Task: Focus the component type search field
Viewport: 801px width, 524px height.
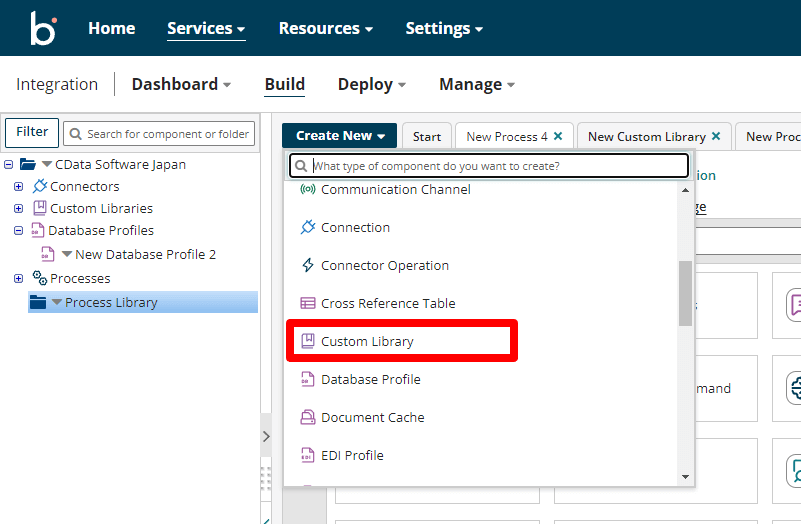Action: 498,166
